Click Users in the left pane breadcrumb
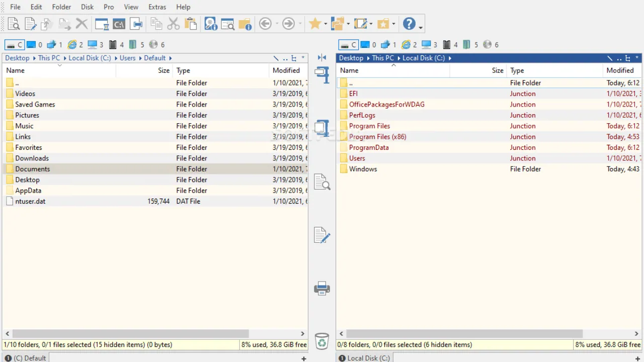 click(128, 58)
